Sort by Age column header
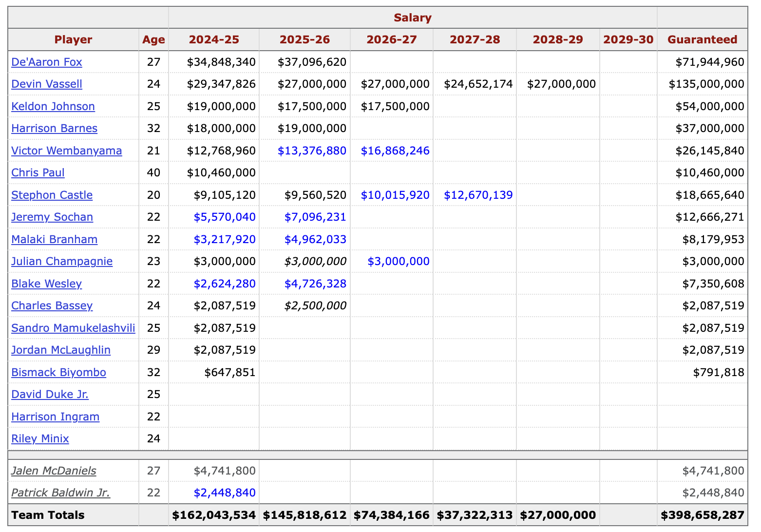The image size is (761, 532). [153, 39]
